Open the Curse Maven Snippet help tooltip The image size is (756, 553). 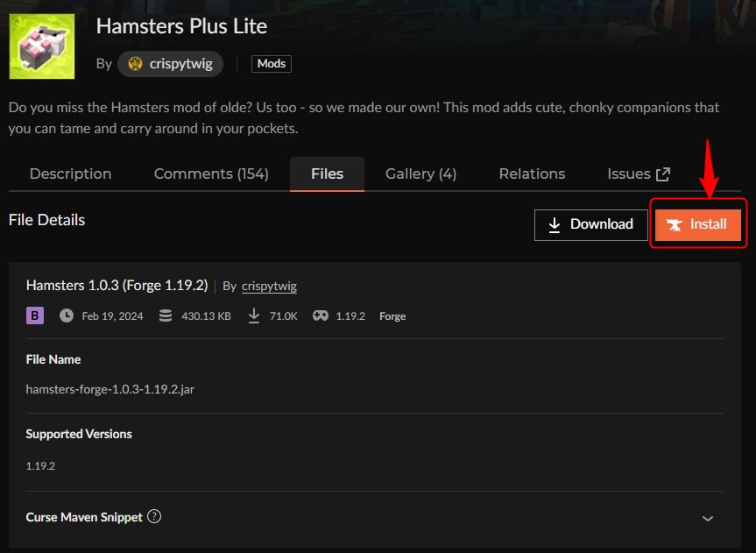pyautogui.click(x=153, y=516)
